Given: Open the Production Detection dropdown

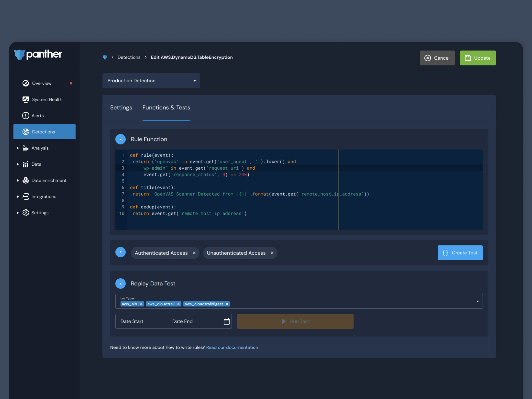Looking at the screenshot, I should (151, 81).
